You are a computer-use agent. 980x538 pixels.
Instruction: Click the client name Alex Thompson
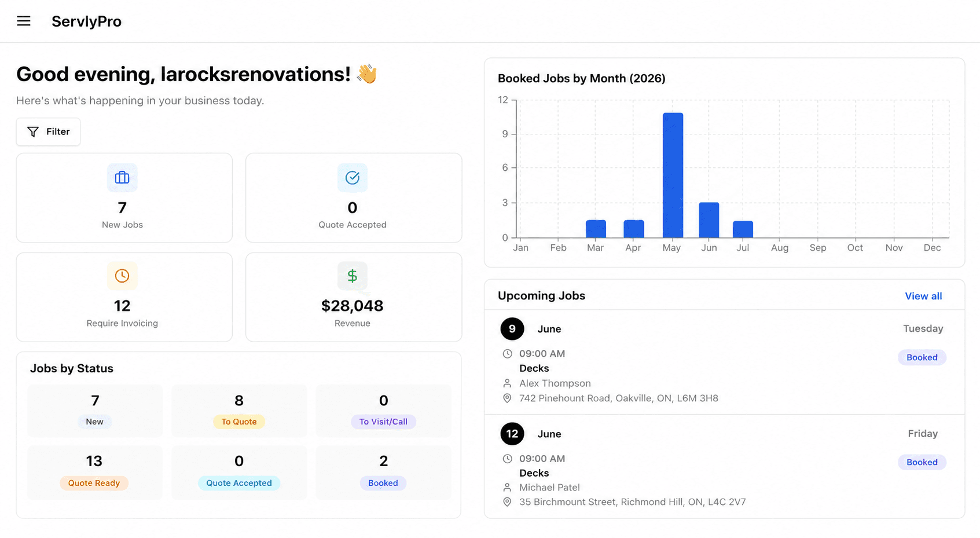[555, 383]
